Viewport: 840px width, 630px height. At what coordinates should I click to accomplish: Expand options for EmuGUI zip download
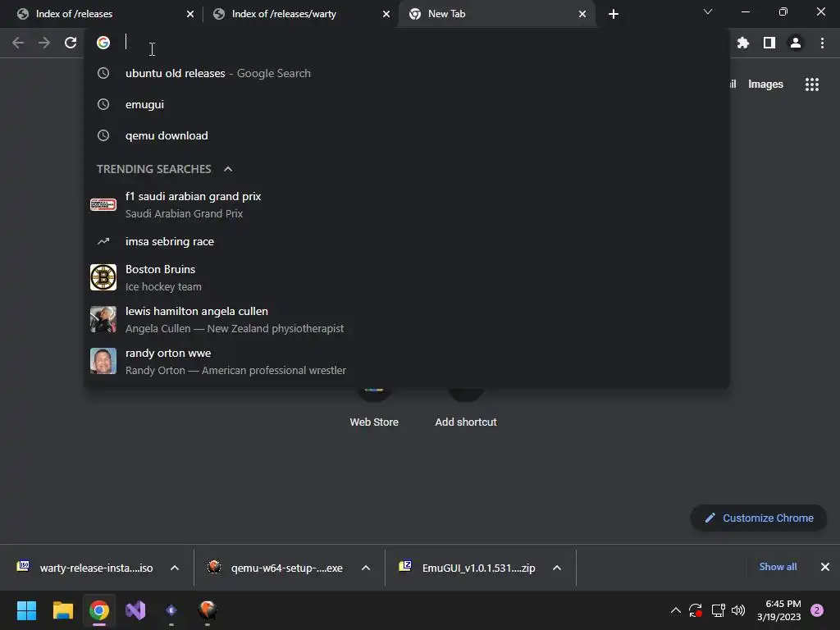(x=557, y=568)
